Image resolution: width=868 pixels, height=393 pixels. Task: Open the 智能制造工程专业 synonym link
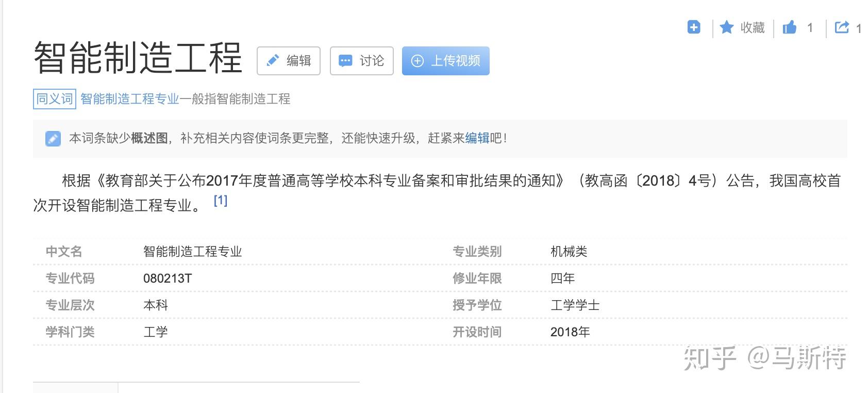click(x=130, y=99)
